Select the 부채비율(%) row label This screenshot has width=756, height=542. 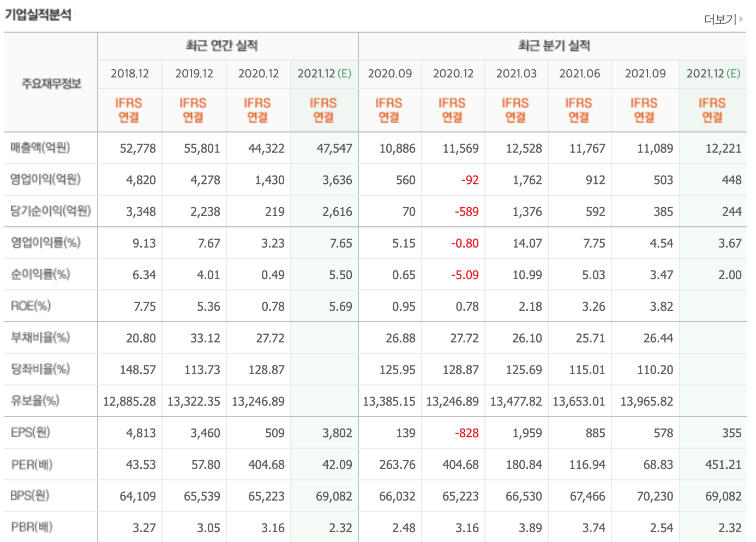(x=40, y=338)
